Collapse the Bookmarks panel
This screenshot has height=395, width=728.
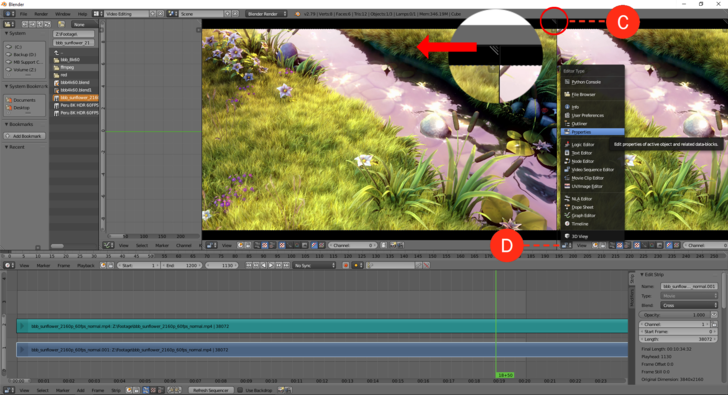[x=20, y=124]
